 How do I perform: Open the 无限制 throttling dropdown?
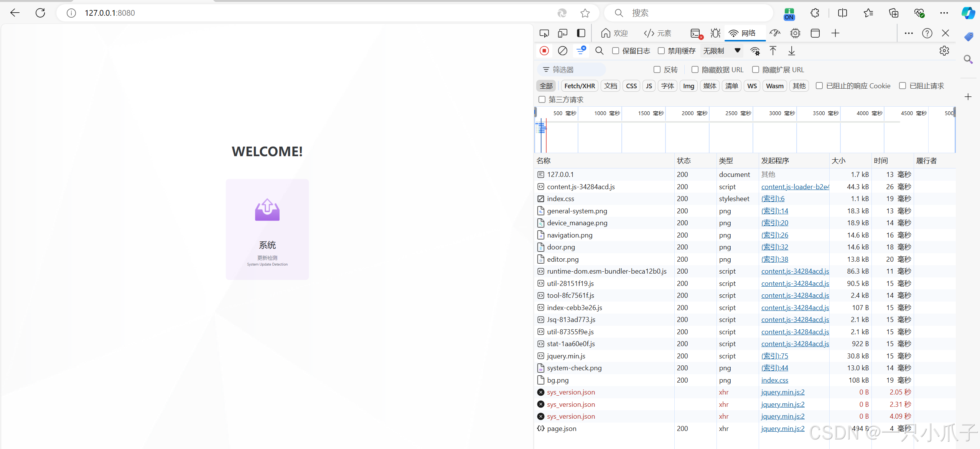pos(721,51)
